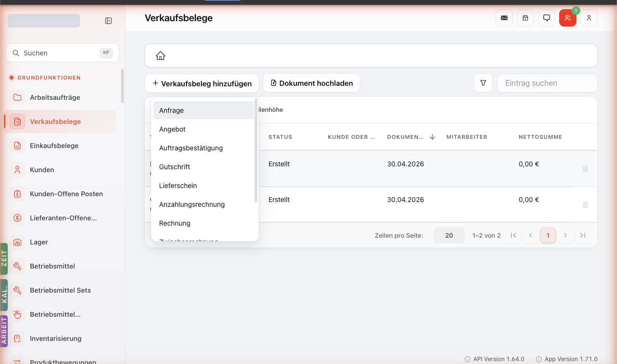
Task: Go to home breadcrumb icon
Action: 161,56
